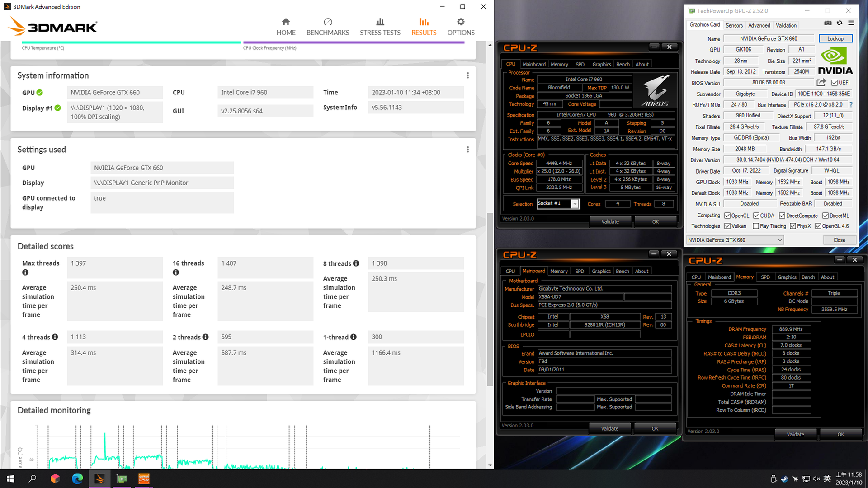The width and height of the screenshot is (868, 488).
Task: Switch to the Validation tab in GPU-Z
Action: (786, 26)
